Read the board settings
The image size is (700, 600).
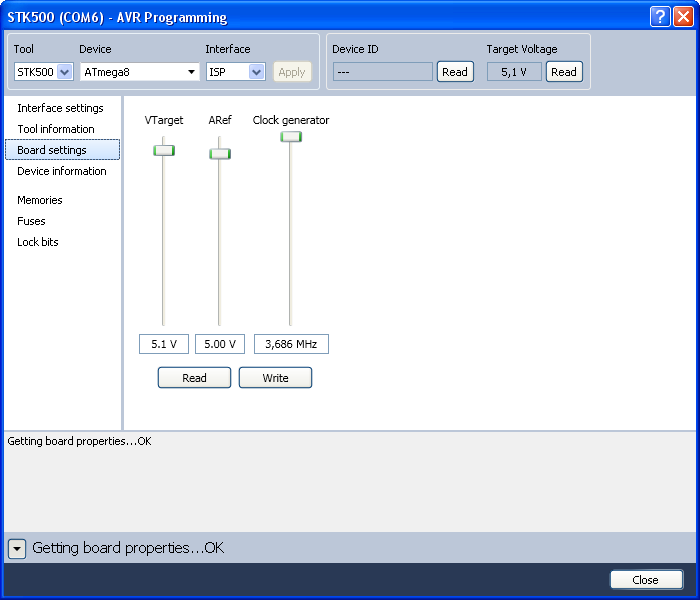point(194,378)
